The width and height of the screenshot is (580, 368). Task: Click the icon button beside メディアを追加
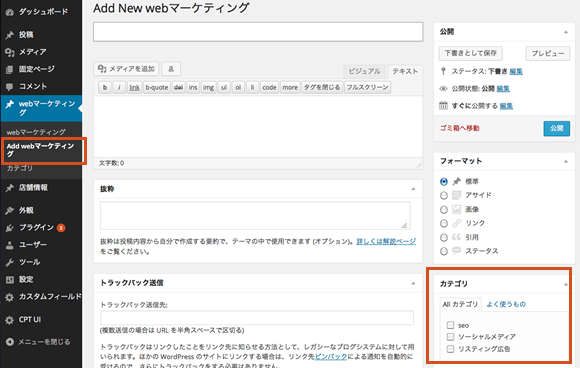171,69
